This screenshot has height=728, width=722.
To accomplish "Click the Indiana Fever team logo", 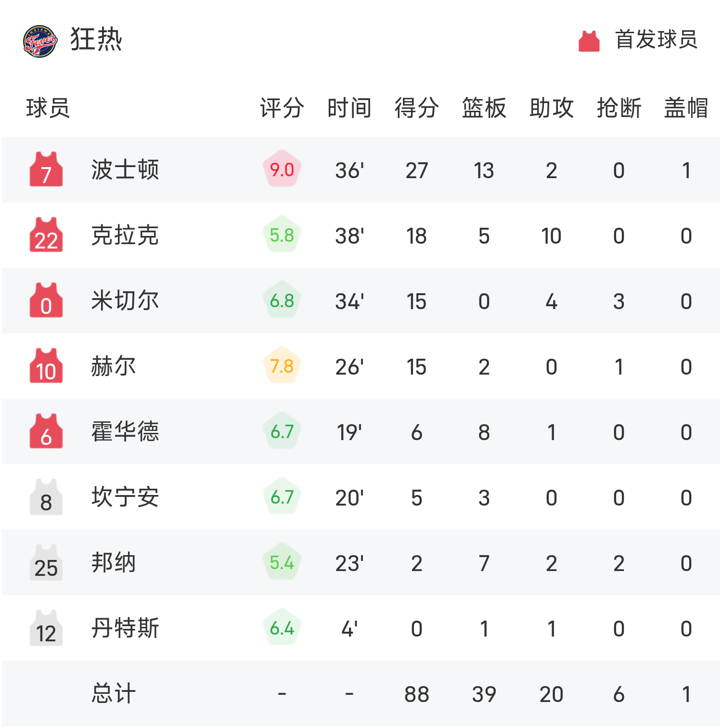I will (x=40, y=41).
